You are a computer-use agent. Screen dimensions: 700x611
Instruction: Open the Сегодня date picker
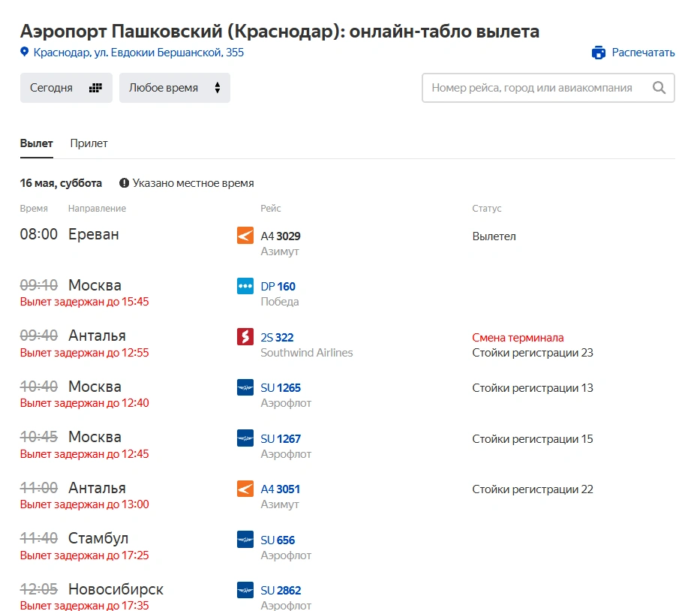(66, 88)
